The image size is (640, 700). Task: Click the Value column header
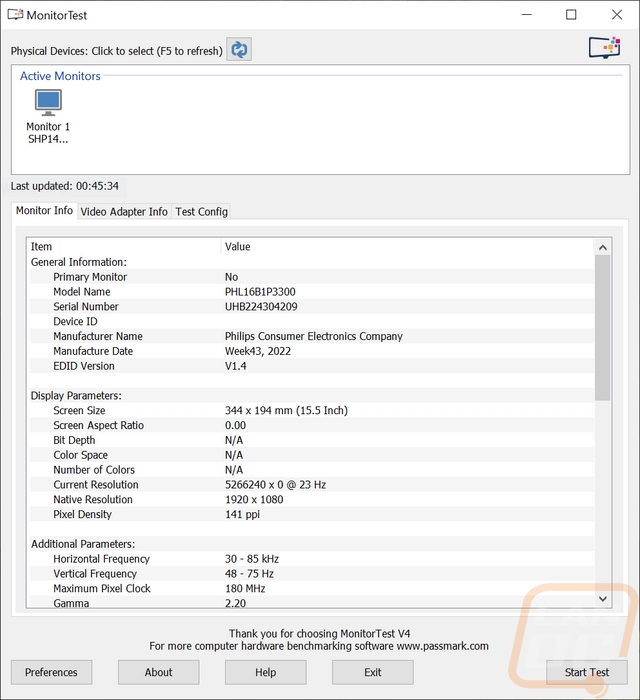407,247
